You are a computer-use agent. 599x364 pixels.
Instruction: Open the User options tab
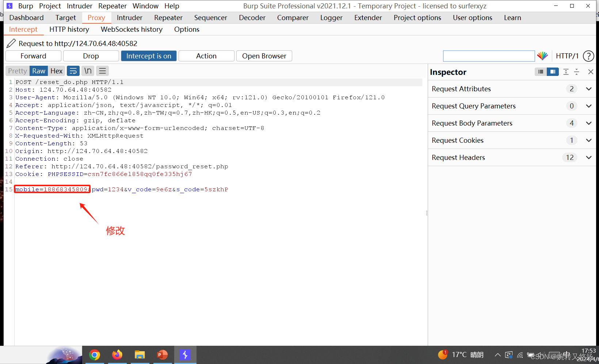coord(473,18)
